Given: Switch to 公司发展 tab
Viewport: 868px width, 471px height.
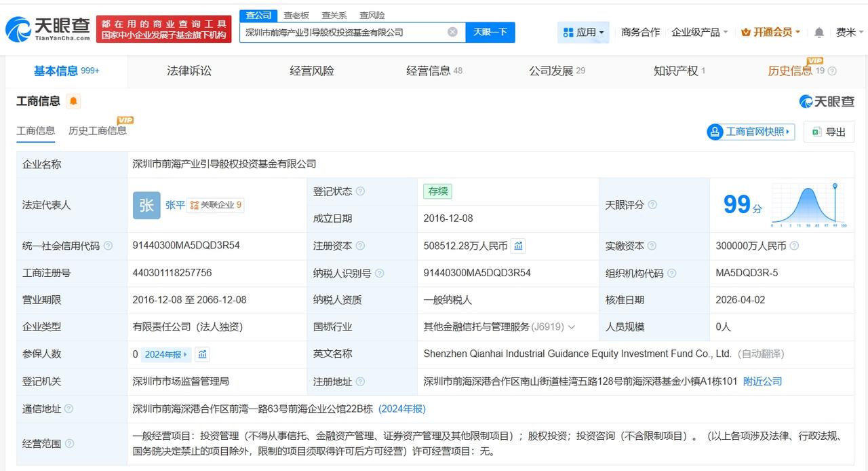Looking at the screenshot, I should [557, 71].
